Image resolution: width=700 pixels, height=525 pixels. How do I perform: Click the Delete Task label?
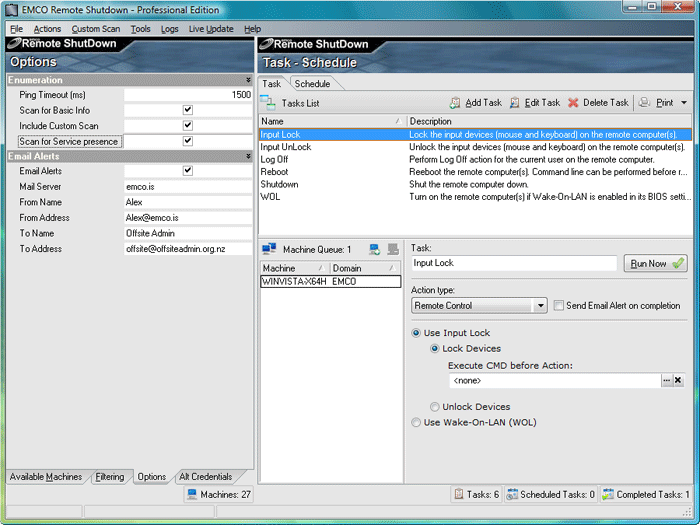pos(606,103)
